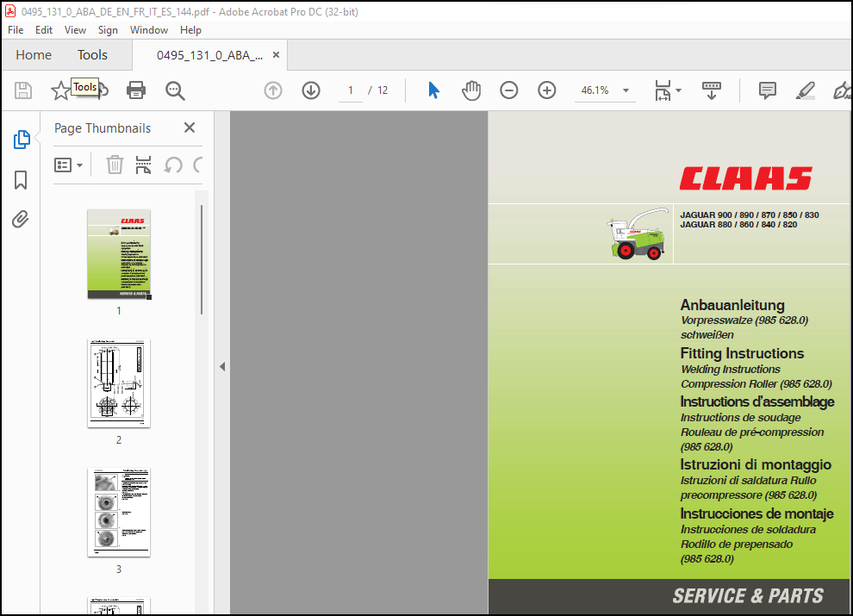The width and height of the screenshot is (853, 616).
Task: Add a comment with the speech bubble icon
Action: click(767, 90)
